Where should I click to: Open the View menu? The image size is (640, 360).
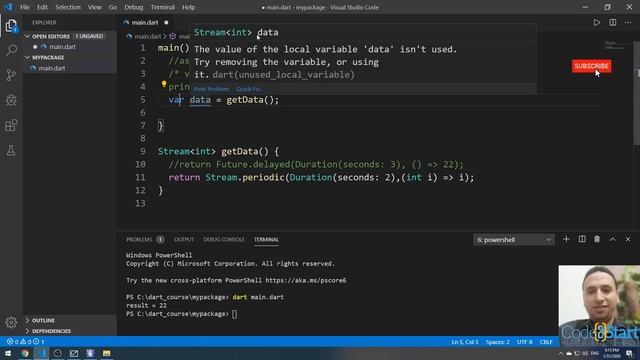[94, 7]
